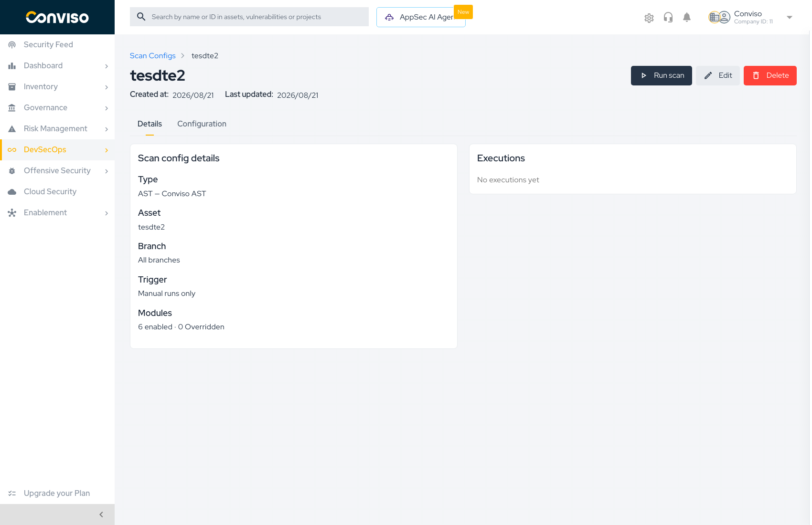The height and width of the screenshot is (525, 812).
Task: Switch to the Details tab
Action: [x=150, y=124]
